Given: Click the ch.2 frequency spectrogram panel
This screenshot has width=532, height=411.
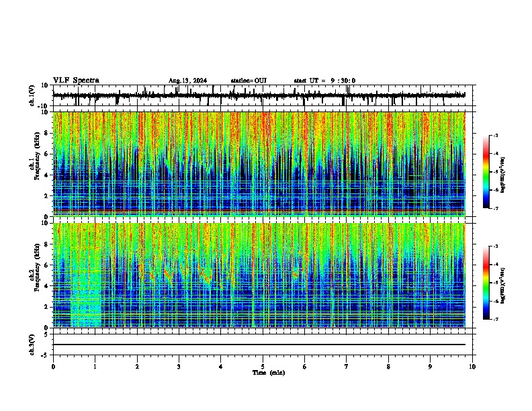Looking at the screenshot, I should point(259,275).
